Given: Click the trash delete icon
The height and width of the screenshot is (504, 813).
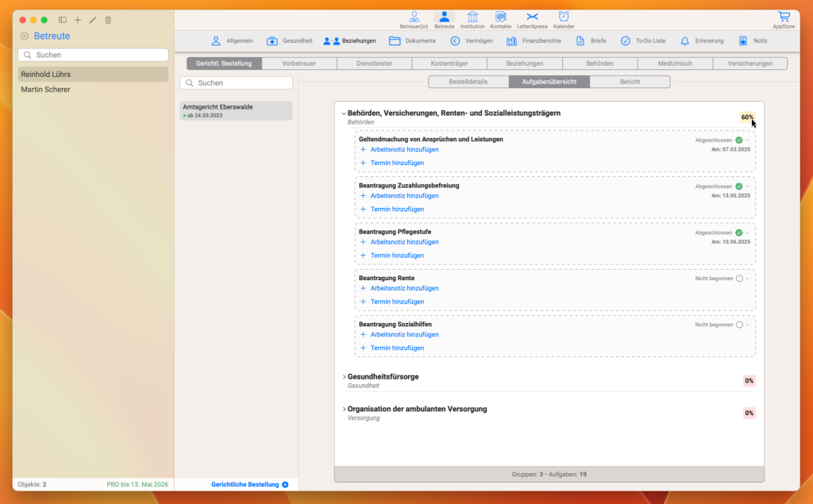Looking at the screenshot, I should pyautogui.click(x=108, y=20).
